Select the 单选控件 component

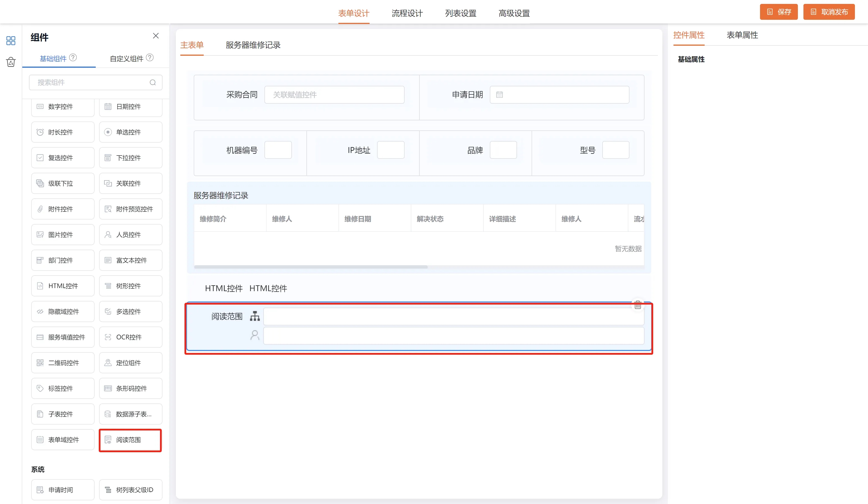(x=131, y=132)
